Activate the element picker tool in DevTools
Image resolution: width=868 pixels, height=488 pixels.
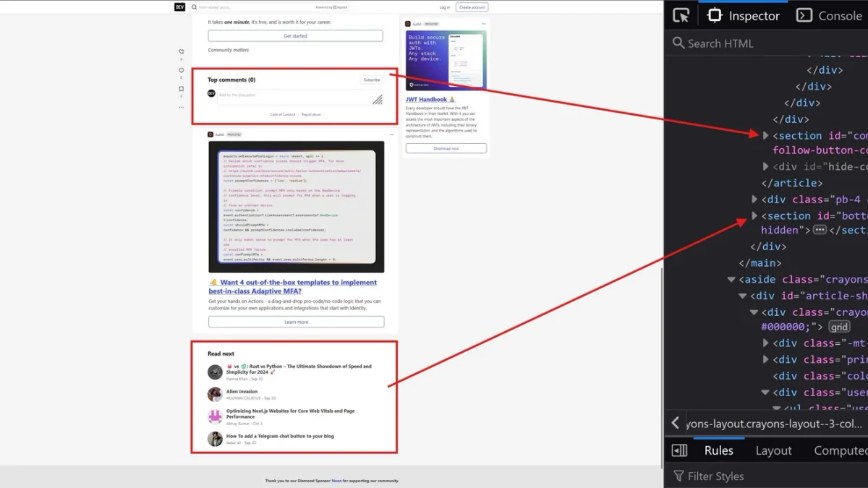pyautogui.click(x=681, y=15)
